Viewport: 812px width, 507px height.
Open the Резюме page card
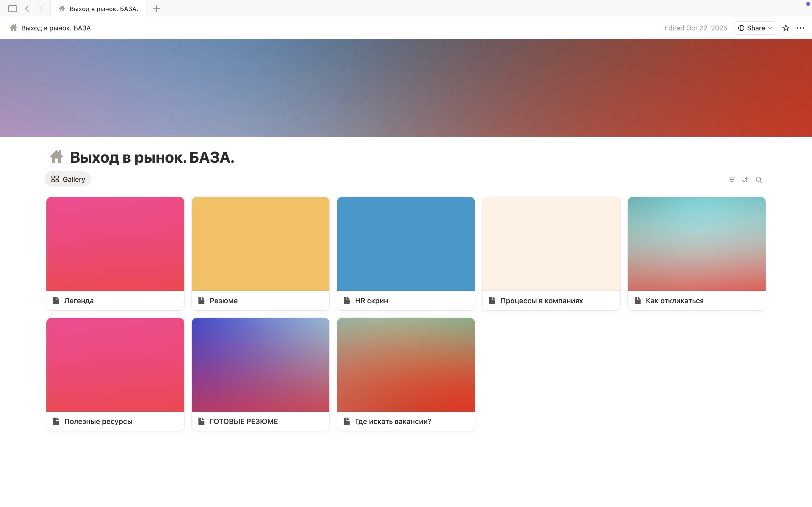tap(260, 253)
